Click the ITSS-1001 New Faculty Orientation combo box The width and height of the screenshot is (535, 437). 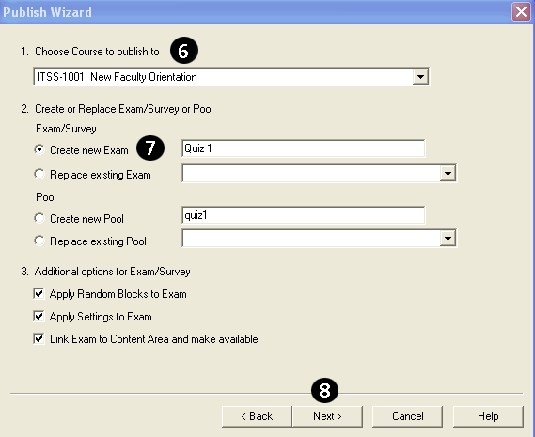click(231, 77)
